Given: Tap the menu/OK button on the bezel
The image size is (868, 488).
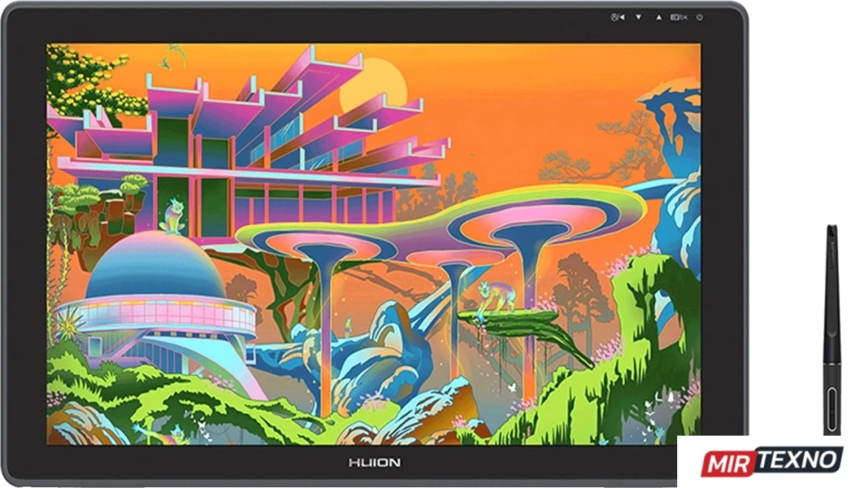Looking at the screenshot, I should (x=679, y=17).
